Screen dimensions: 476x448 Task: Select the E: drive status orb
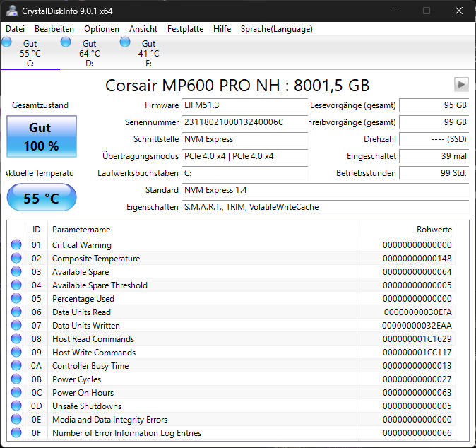(125, 42)
